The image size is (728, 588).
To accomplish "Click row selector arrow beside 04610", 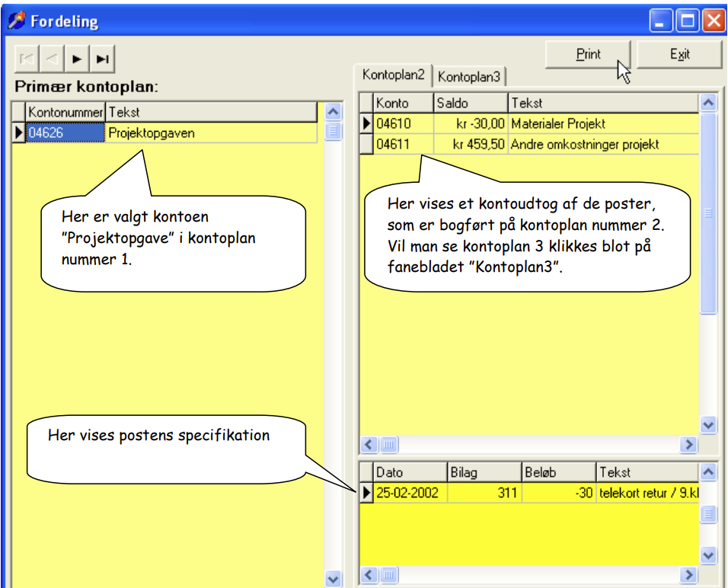I will tap(367, 123).
